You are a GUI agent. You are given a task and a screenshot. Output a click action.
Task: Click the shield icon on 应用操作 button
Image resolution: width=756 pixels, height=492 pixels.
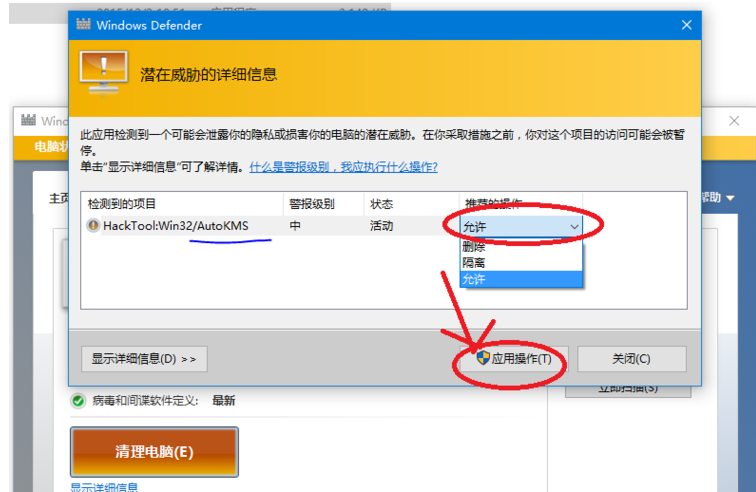483,358
